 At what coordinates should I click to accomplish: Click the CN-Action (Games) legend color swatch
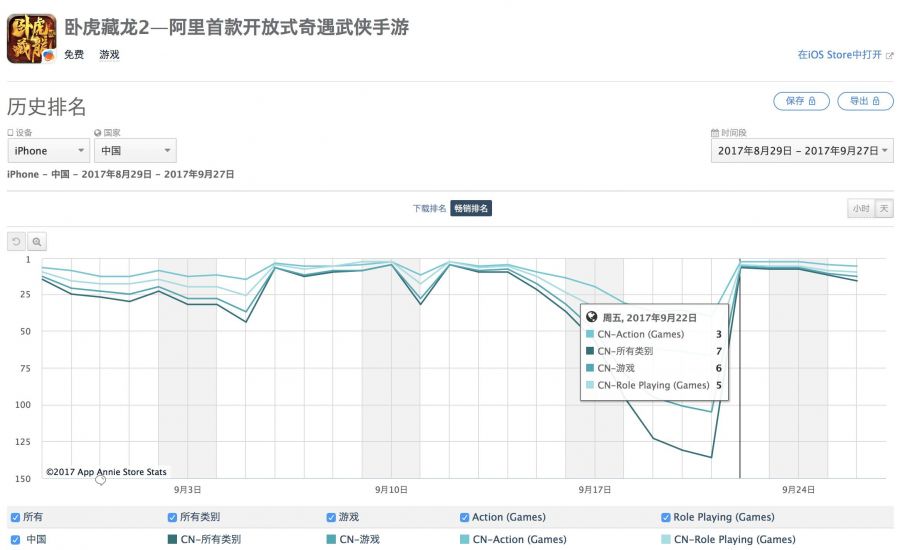[464, 540]
